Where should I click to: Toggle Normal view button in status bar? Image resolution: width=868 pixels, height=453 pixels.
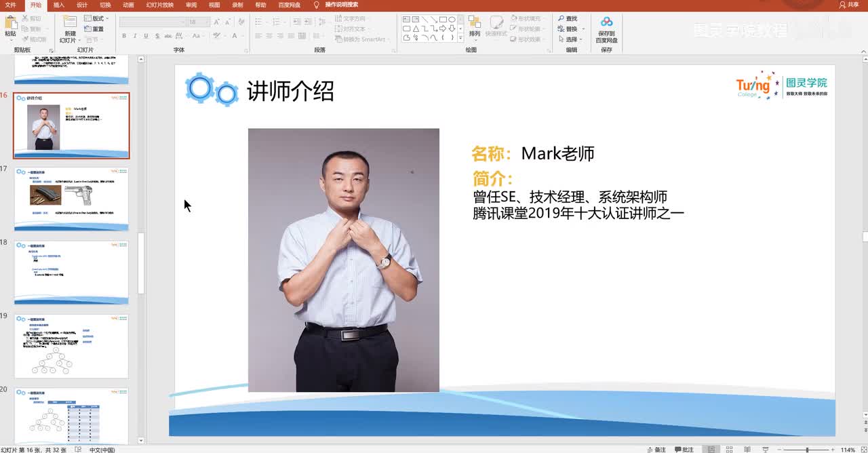(711, 449)
